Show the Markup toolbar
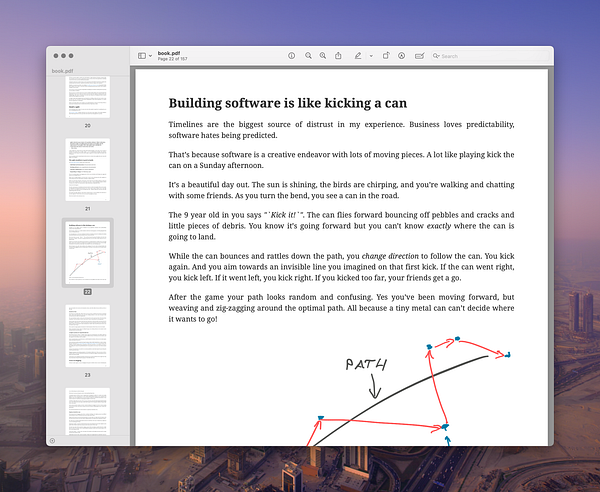 point(401,56)
